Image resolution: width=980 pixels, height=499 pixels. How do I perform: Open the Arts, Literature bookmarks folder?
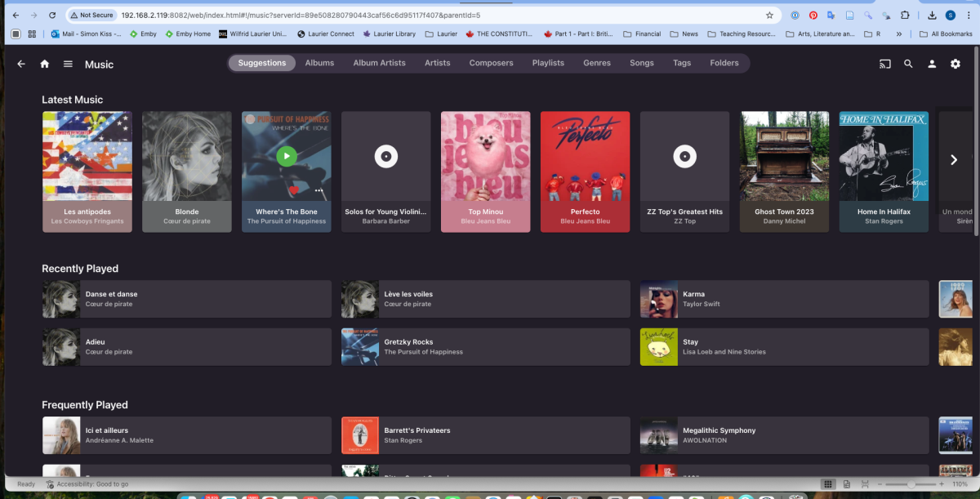coord(820,34)
